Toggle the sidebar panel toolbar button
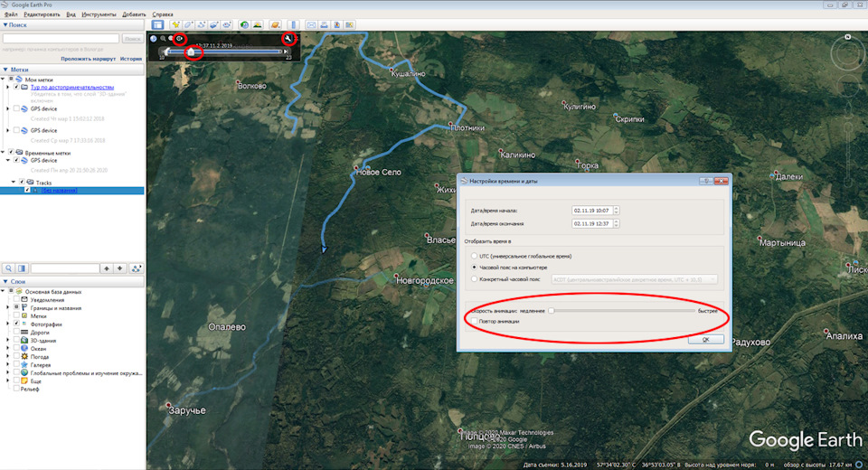This screenshot has width=868, height=470. [x=157, y=25]
